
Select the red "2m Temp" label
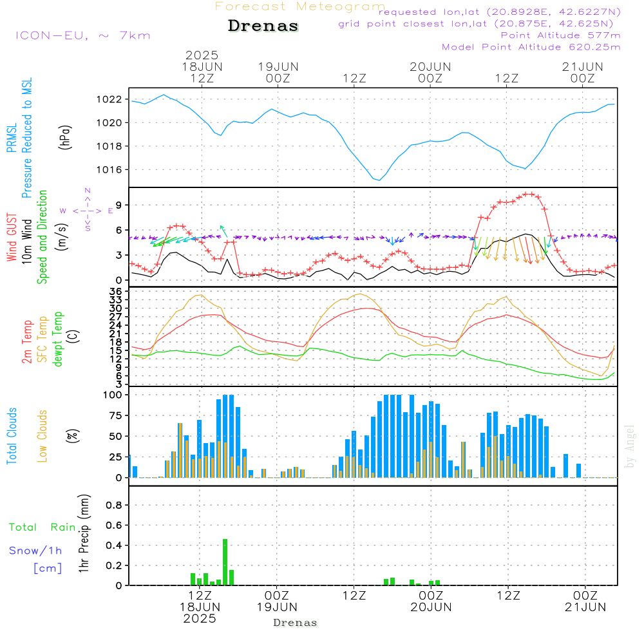(28, 339)
